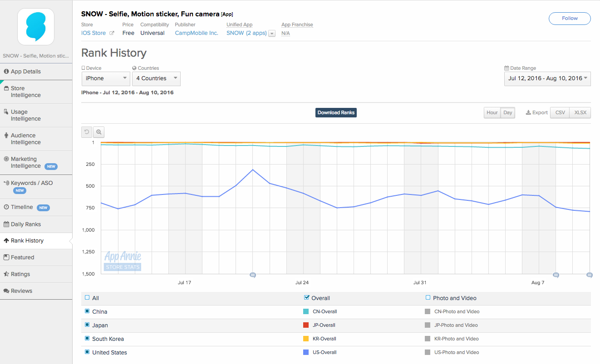Open Daily Ranks page
Viewport: 600px width, 364px height.
coord(36,224)
